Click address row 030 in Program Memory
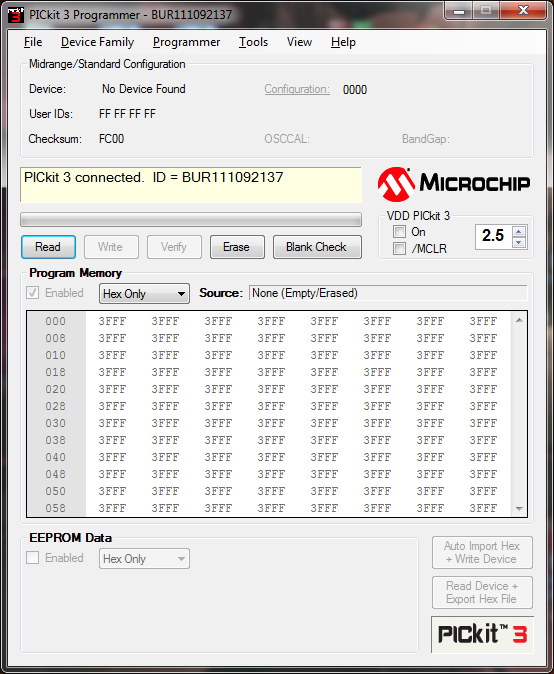554x674 pixels. (56, 423)
